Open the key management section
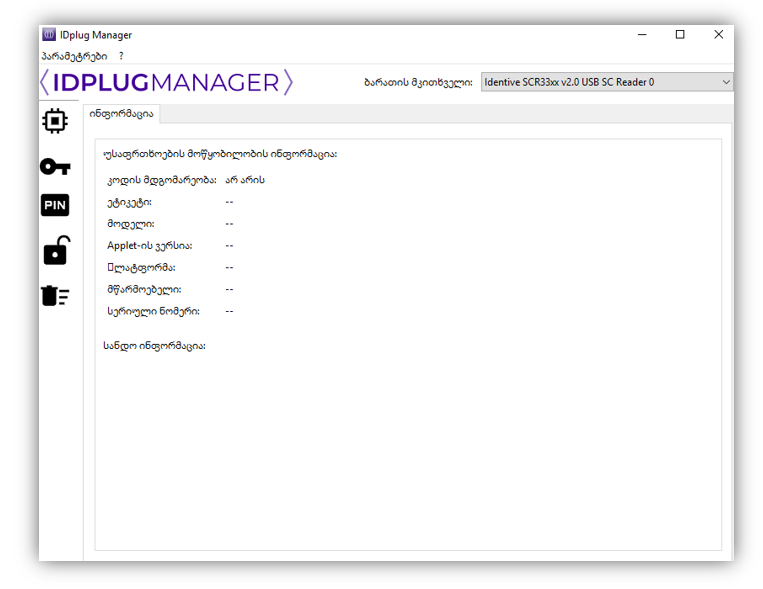 tap(55, 166)
